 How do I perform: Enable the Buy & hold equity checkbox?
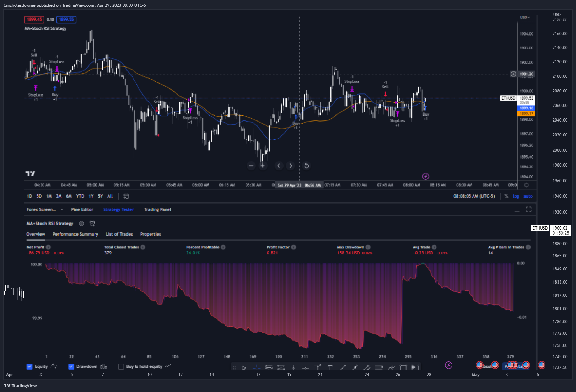121,366
